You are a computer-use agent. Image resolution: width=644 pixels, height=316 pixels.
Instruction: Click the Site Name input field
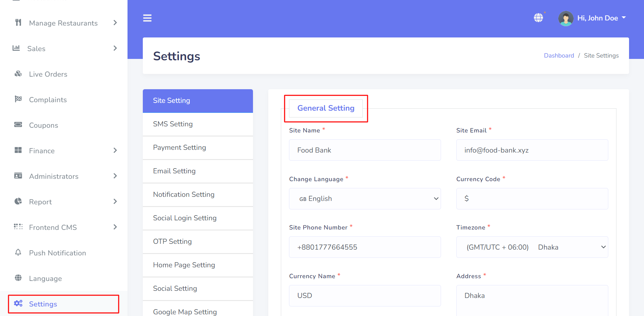pos(365,150)
